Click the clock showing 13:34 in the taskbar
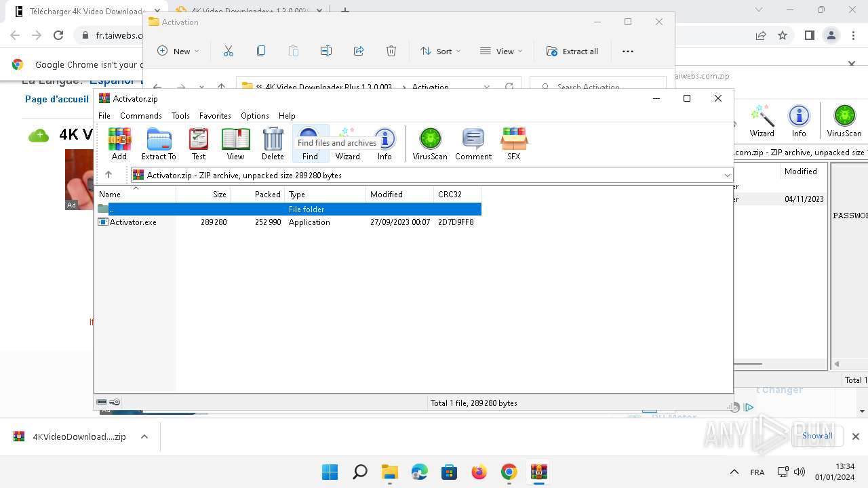Image resolution: width=868 pixels, height=488 pixels. 844,466
